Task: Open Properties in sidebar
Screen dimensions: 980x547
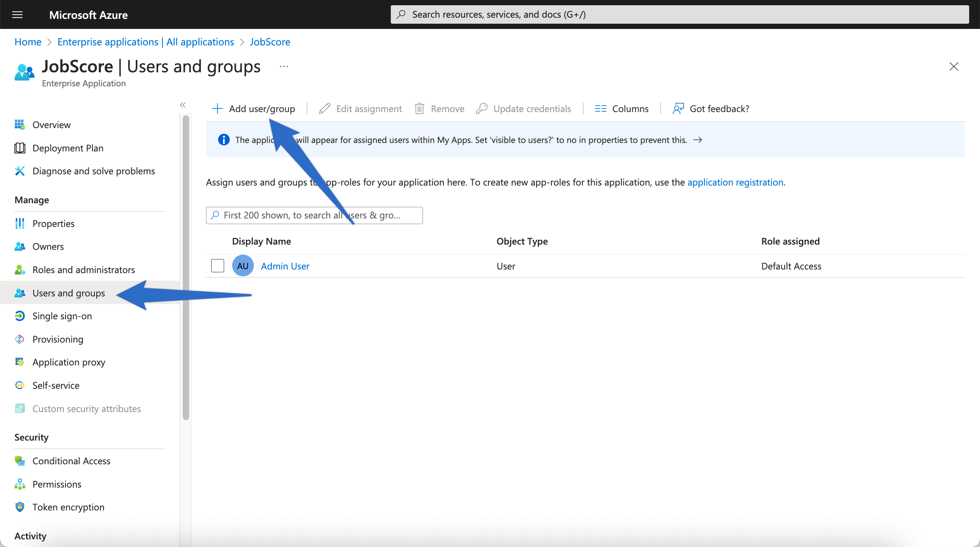Action: click(53, 224)
